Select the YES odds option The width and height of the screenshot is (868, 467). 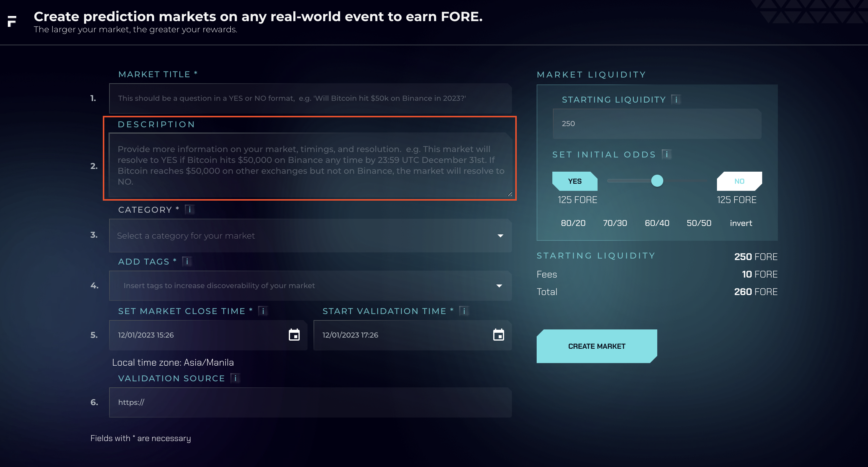coord(575,181)
